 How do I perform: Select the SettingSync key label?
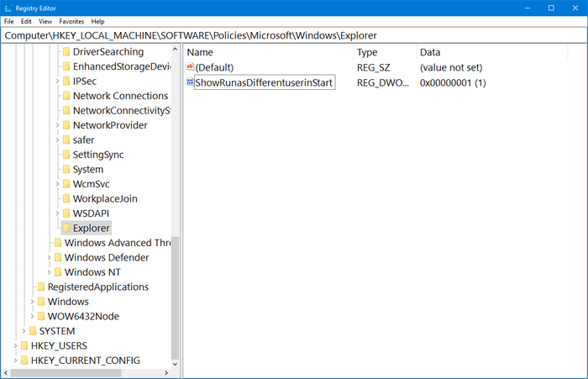click(98, 155)
